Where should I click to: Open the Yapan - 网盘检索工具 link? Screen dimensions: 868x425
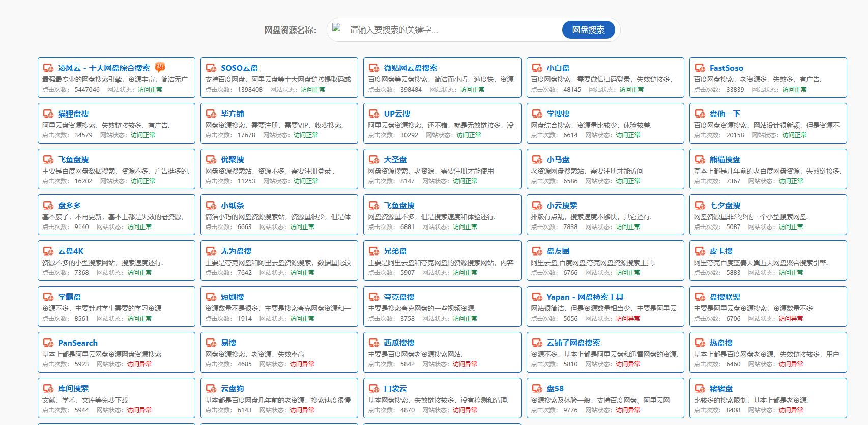point(585,297)
